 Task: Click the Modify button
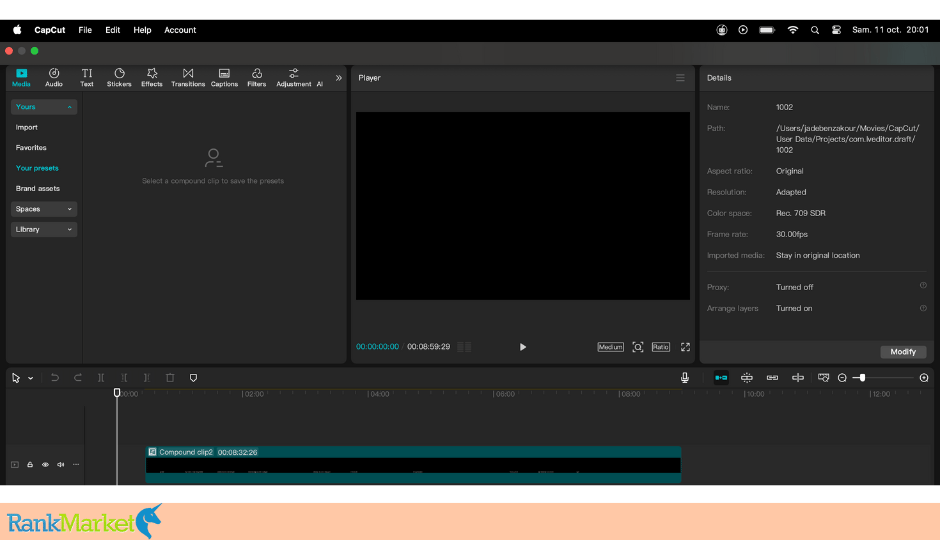[903, 352]
